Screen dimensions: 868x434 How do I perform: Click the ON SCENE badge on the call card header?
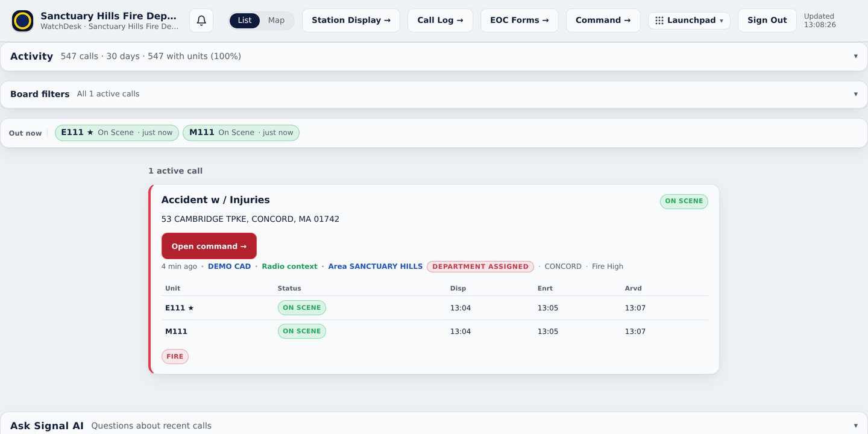click(x=684, y=201)
